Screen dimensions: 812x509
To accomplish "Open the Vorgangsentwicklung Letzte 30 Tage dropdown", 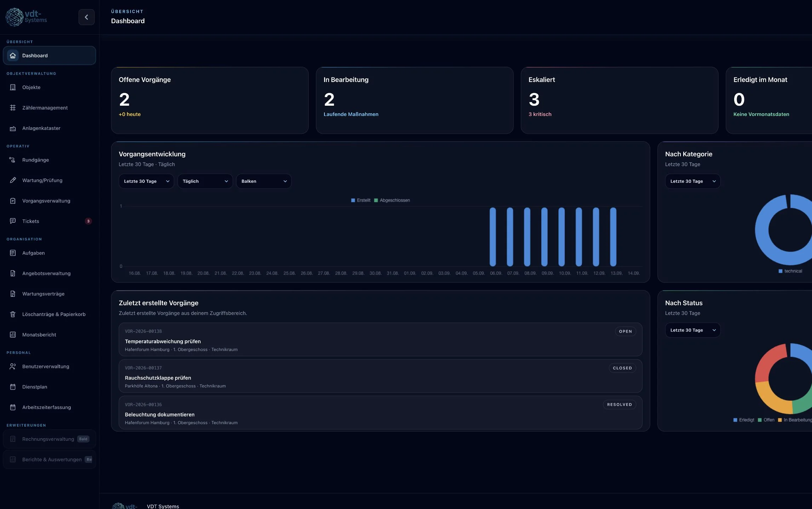I will click(146, 181).
